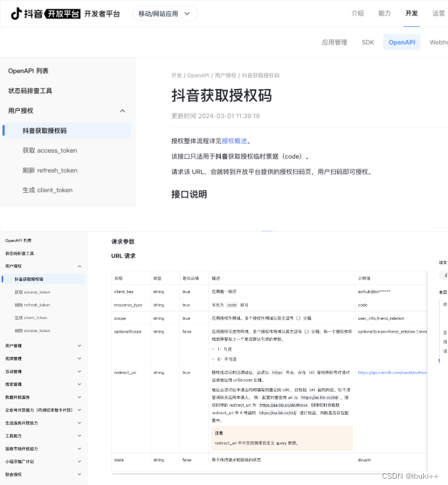Click the 更新时间 2024-03-01 timestamp text

[x=215, y=116]
